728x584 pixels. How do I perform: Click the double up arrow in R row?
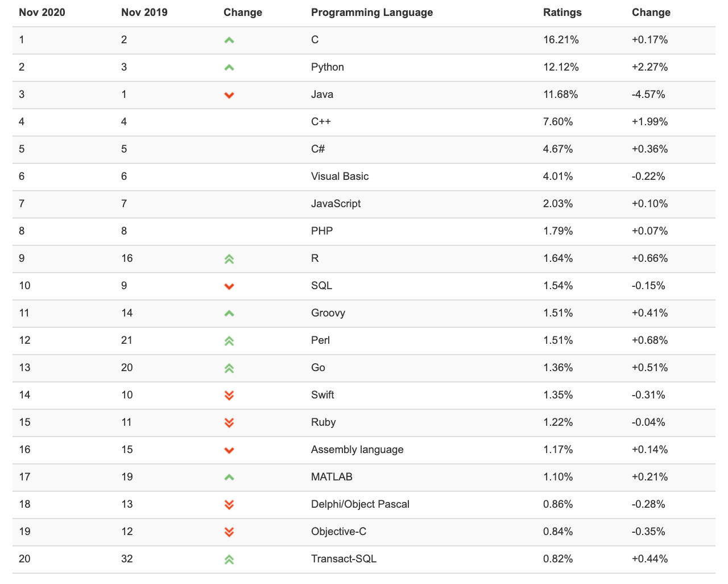coord(229,259)
